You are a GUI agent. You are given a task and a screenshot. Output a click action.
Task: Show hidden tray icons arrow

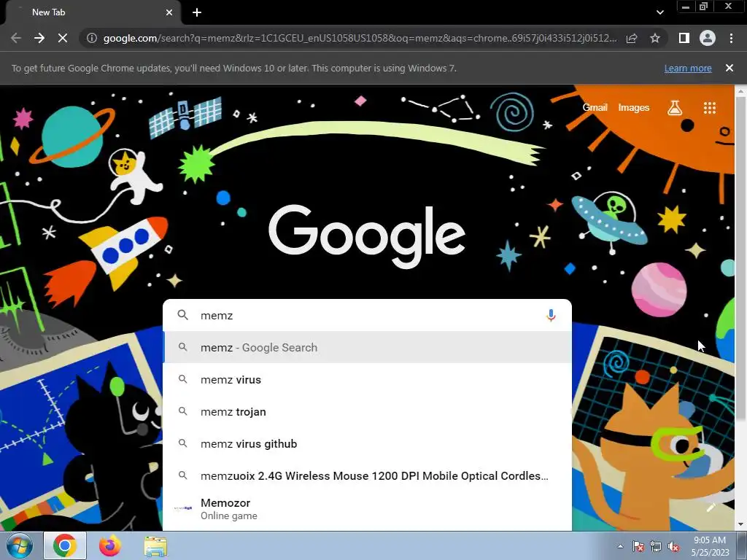tap(620, 546)
